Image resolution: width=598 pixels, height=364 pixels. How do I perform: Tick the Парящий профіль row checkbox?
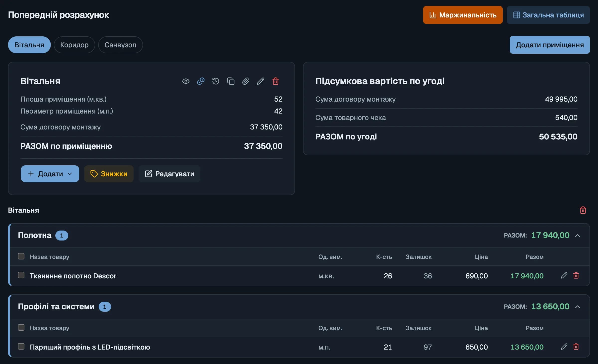tap(21, 346)
